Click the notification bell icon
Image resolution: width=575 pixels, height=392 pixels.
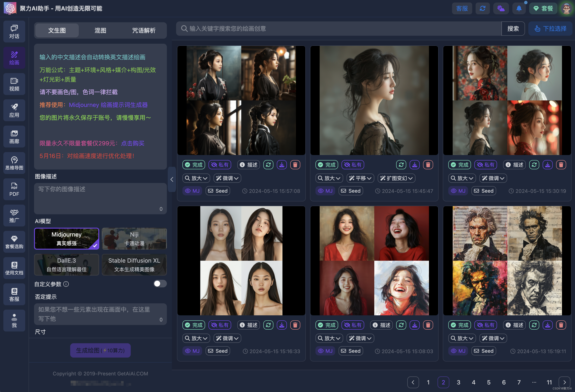click(519, 8)
